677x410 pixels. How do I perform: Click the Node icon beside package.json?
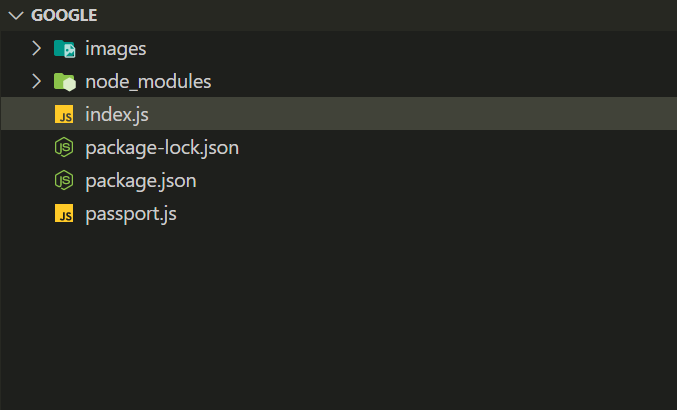point(64,181)
